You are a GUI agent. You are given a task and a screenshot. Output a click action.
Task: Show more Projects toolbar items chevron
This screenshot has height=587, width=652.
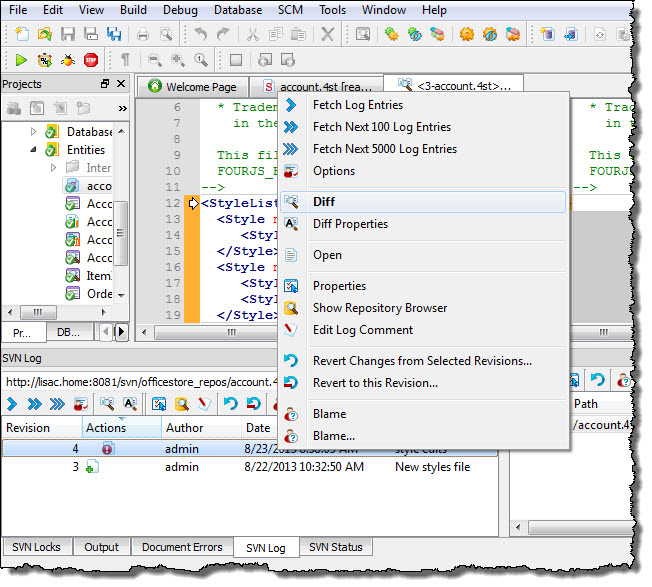coord(122,109)
